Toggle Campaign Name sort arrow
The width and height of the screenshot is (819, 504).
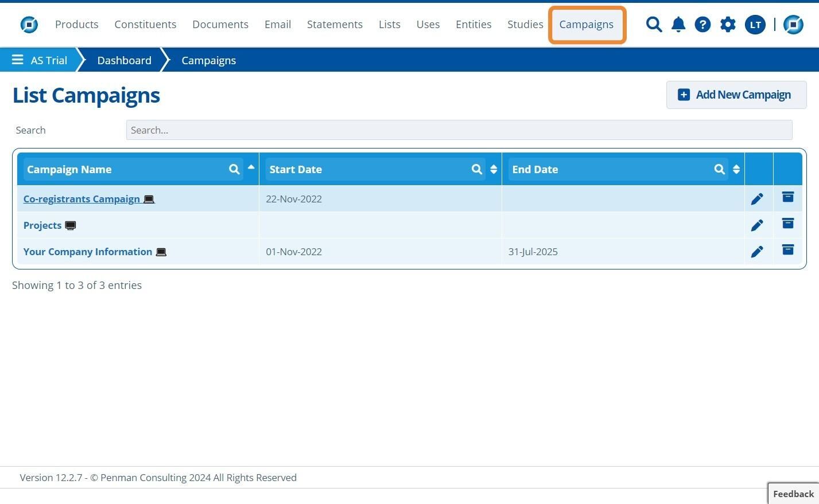[251, 167]
